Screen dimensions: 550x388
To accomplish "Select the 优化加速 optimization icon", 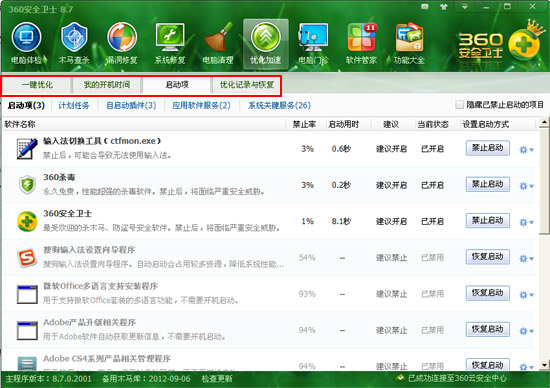I will pyautogui.click(x=266, y=43).
